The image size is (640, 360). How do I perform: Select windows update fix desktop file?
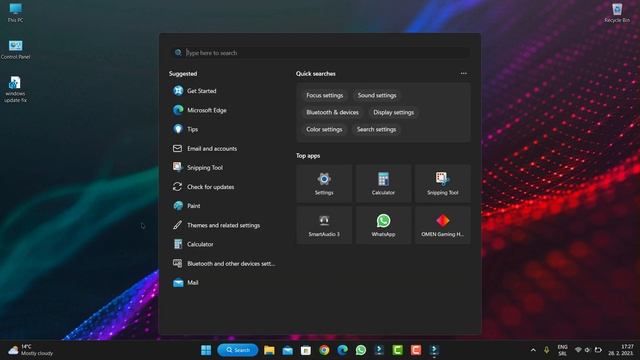16,89
